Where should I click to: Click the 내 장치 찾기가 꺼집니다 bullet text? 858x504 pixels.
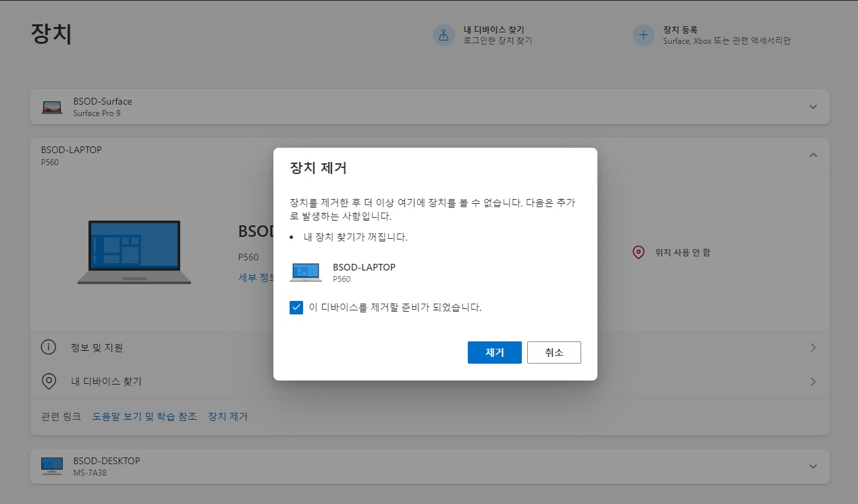click(x=356, y=237)
